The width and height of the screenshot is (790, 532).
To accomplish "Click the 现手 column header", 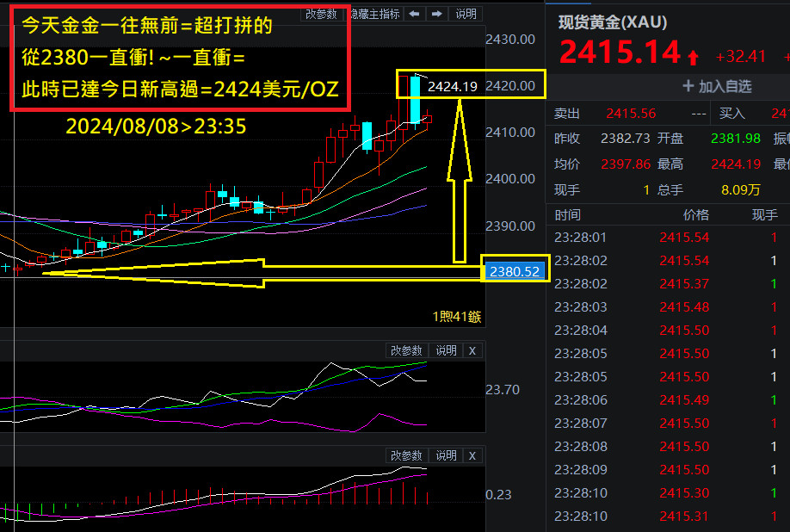I will pyautogui.click(x=765, y=215).
